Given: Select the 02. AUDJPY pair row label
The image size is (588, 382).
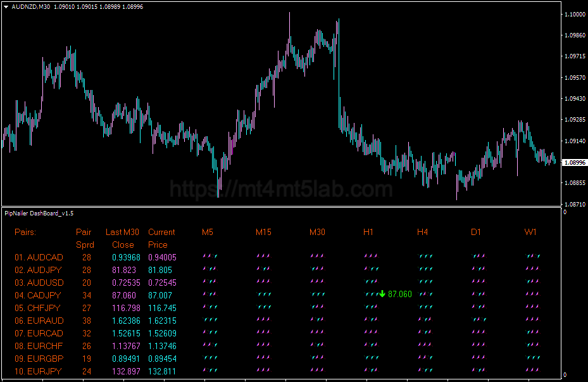Looking at the screenshot, I should pos(38,270).
